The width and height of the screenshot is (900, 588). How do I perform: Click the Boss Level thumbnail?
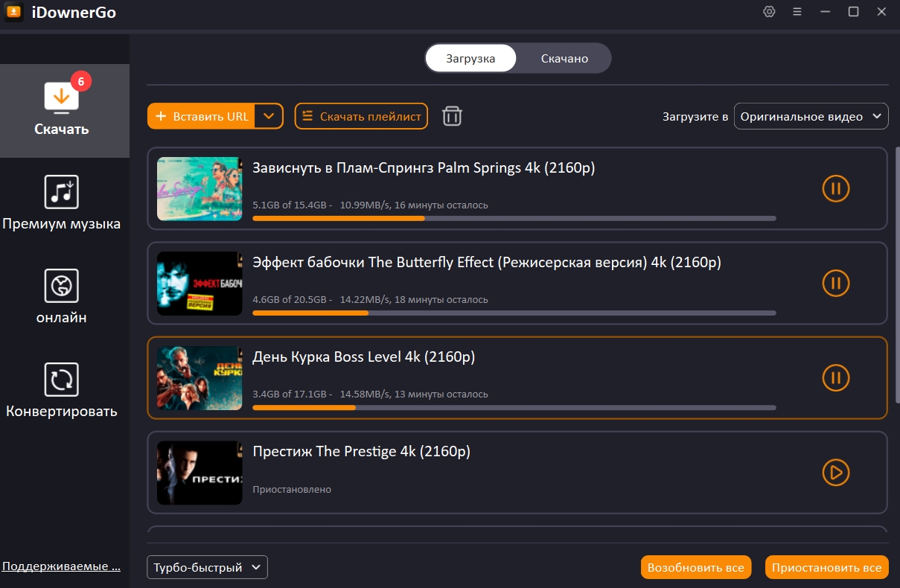click(x=200, y=378)
